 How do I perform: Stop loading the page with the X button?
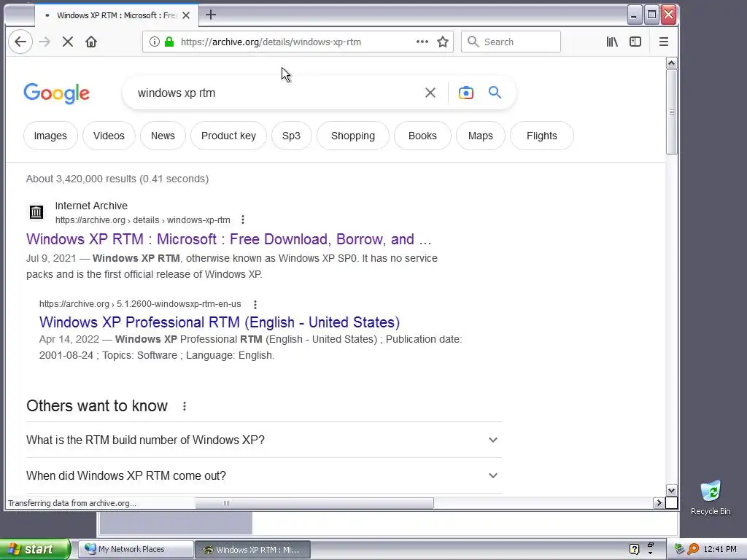[x=68, y=42]
